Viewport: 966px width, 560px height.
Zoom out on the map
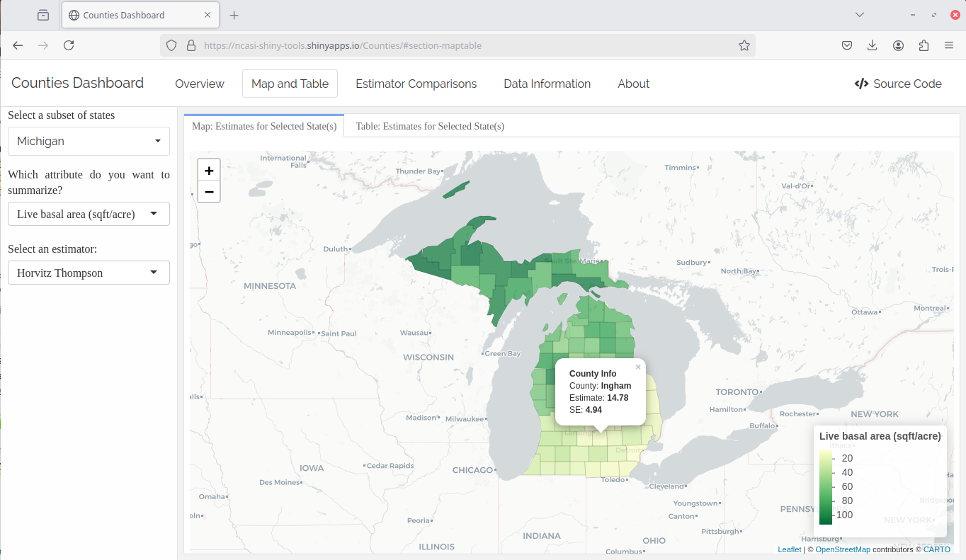tap(209, 192)
